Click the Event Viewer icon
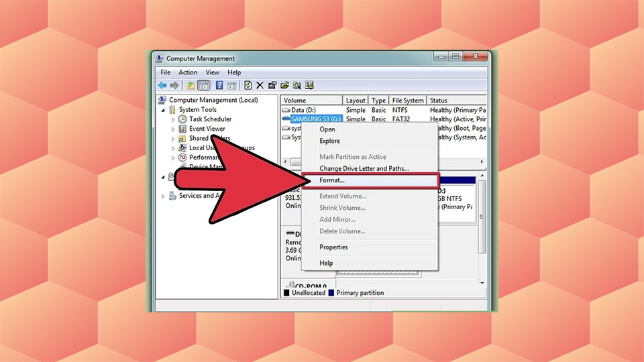Viewport: 644px width, 362px height. pyautogui.click(x=182, y=129)
